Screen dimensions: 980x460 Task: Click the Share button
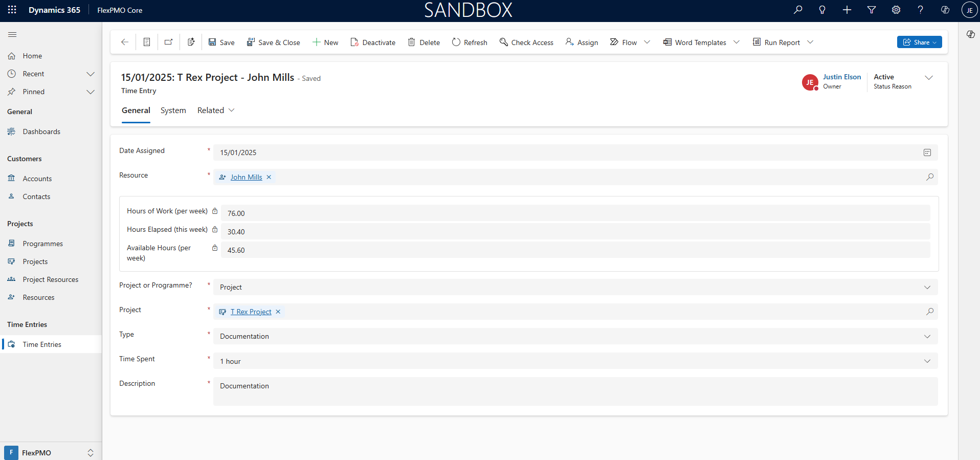(x=919, y=42)
